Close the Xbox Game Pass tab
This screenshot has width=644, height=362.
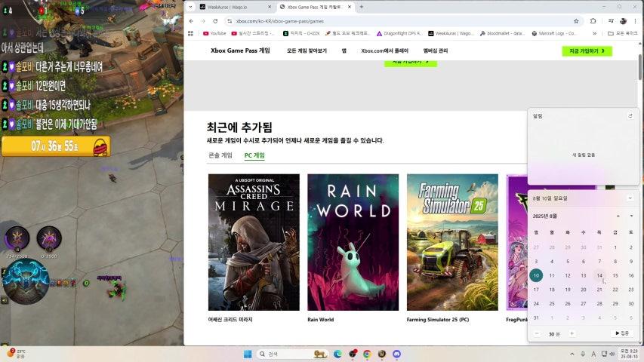coord(350,7)
